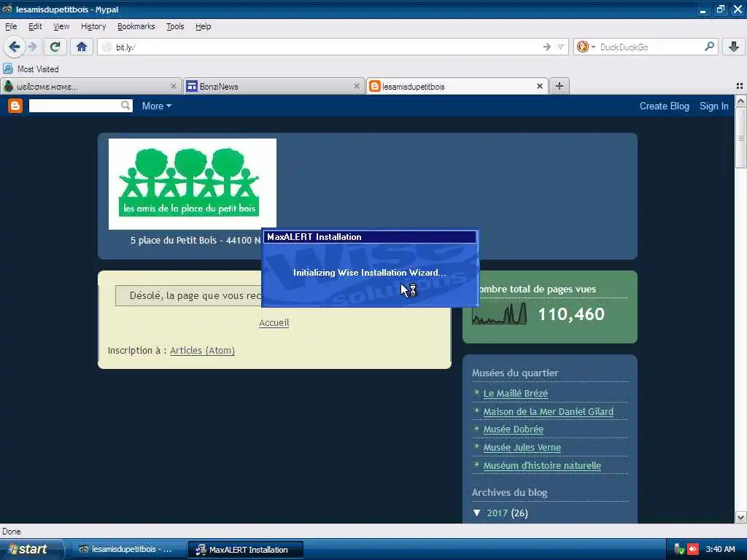Click the page views sparkline chart
This screenshot has width=747, height=560.
(499, 314)
